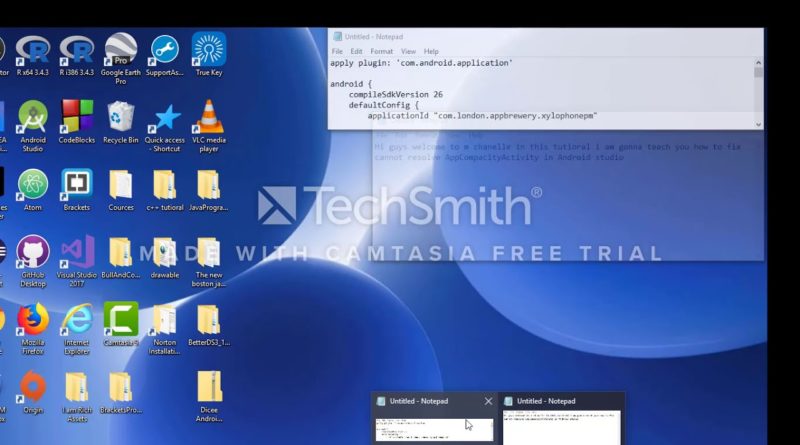Screen dimensions: 800x445
Task: Launch Origin from the desktop
Action: [x=33, y=392]
